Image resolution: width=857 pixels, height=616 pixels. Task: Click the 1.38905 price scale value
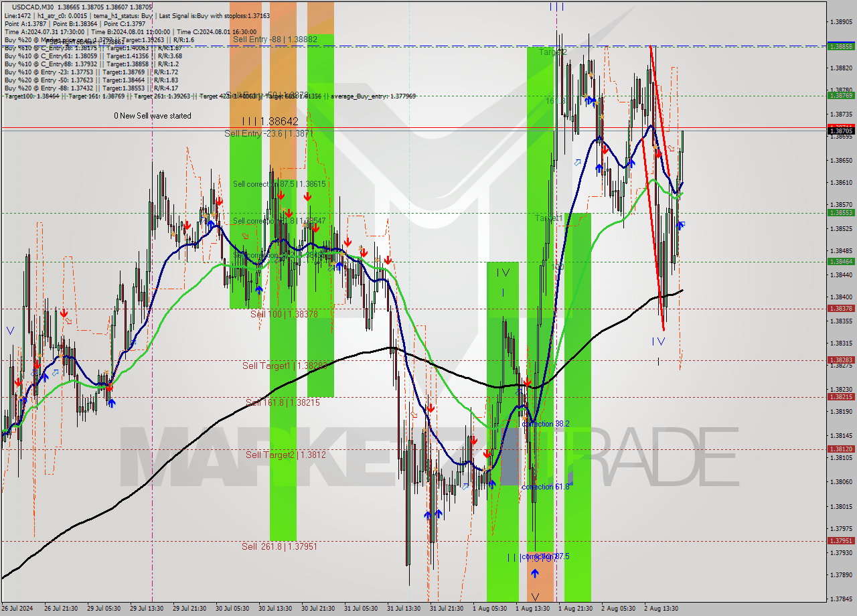841,21
